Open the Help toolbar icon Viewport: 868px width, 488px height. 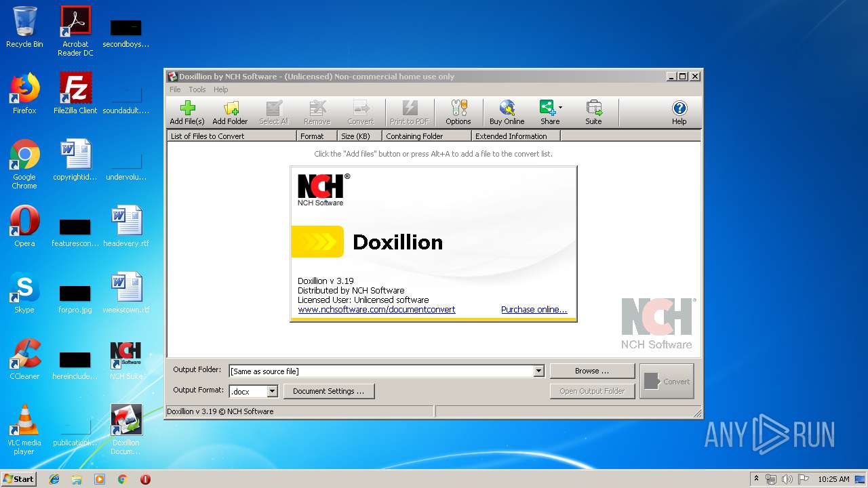coord(679,113)
